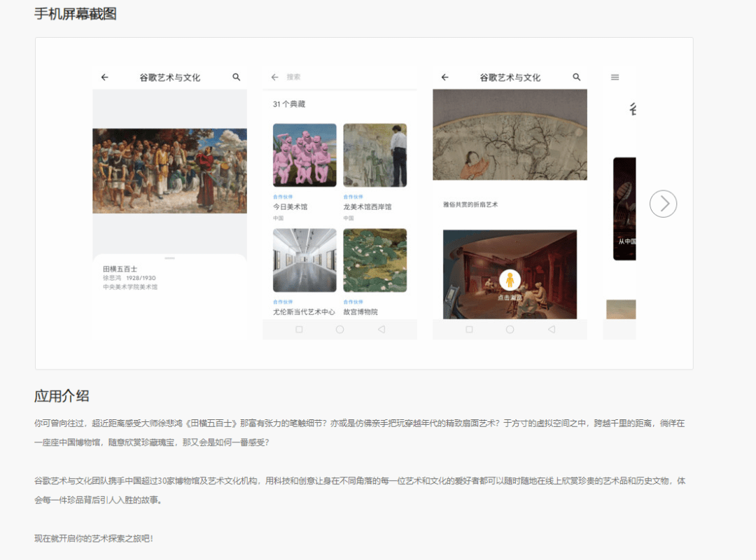The width and height of the screenshot is (756, 560).
Task: Click 故宫博物院 label
Action: [x=360, y=312]
